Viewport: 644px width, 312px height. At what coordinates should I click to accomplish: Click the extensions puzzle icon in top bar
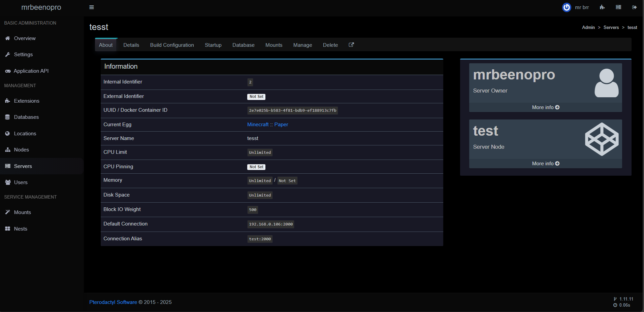click(x=602, y=7)
